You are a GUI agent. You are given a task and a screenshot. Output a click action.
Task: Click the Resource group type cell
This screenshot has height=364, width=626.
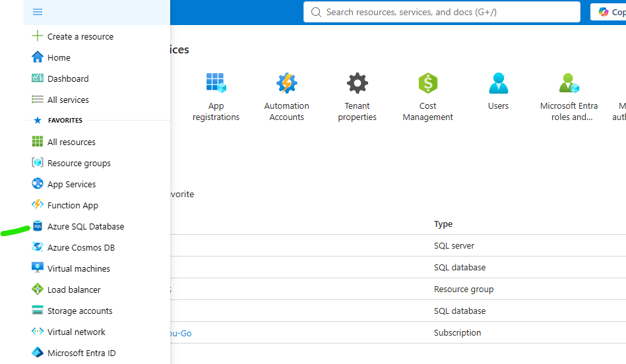coord(464,289)
